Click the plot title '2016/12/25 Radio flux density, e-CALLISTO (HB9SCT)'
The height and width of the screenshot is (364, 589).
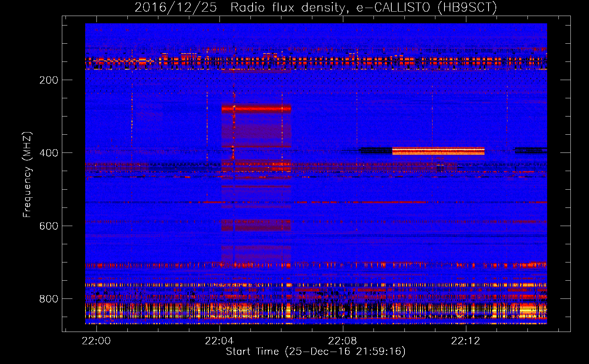(316, 7)
